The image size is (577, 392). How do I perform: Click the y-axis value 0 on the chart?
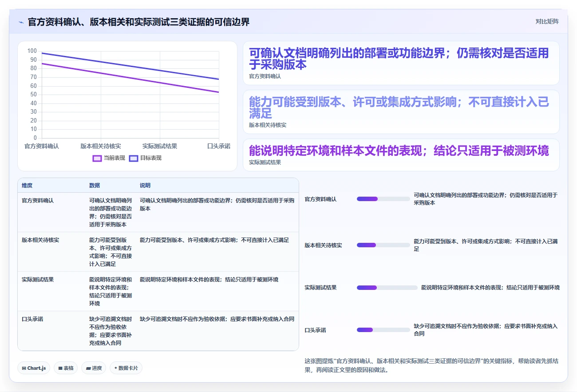pyautogui.click(x=35, y=138)
